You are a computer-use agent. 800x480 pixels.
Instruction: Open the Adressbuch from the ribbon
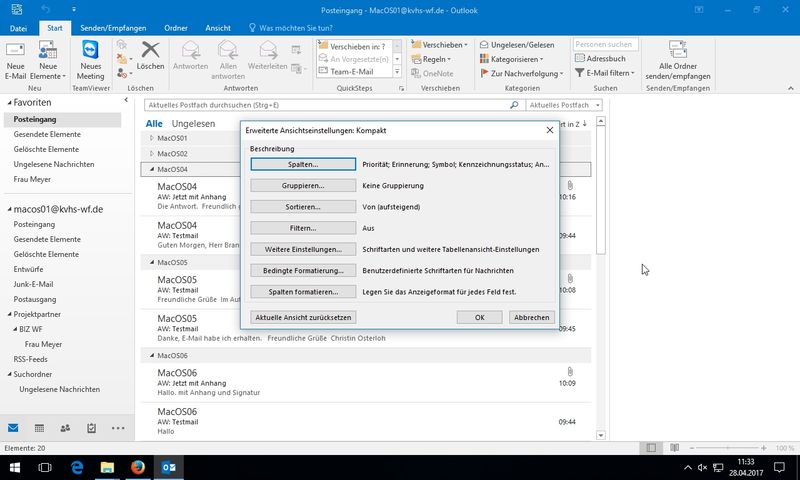(600, 59)
